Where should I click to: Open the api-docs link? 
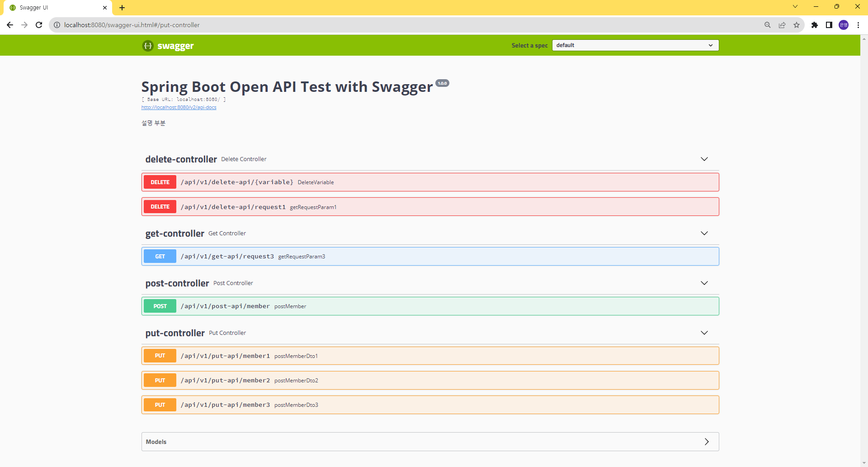pos(179,107)
